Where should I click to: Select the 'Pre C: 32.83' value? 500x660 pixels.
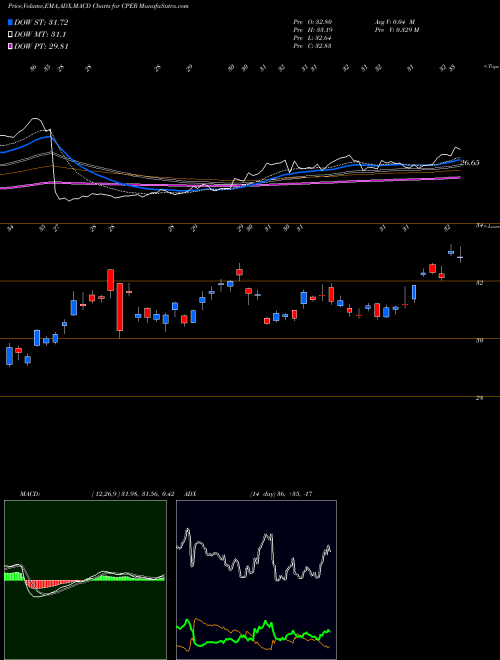click(312, 46)
